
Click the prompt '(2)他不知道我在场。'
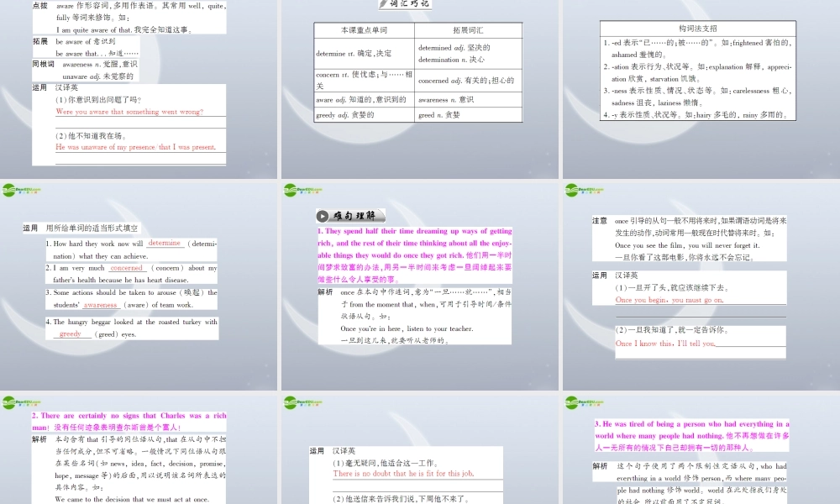click(91, 135)
